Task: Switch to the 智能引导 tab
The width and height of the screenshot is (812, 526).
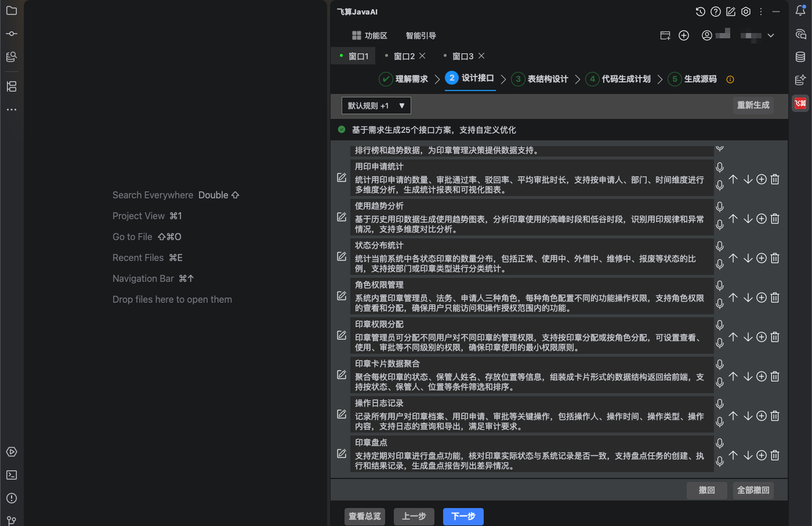Action: [x=421, y=36]
